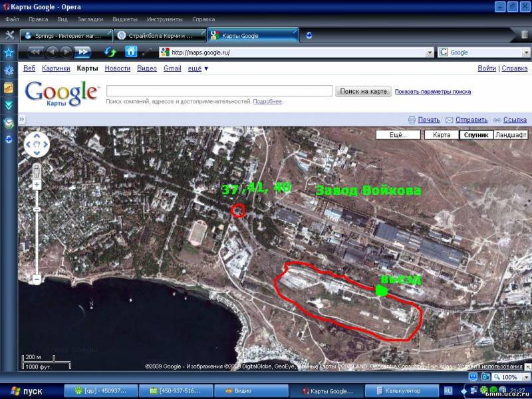
Task: Open the closed tabs trash icon
Action: [x=524, y=35]
